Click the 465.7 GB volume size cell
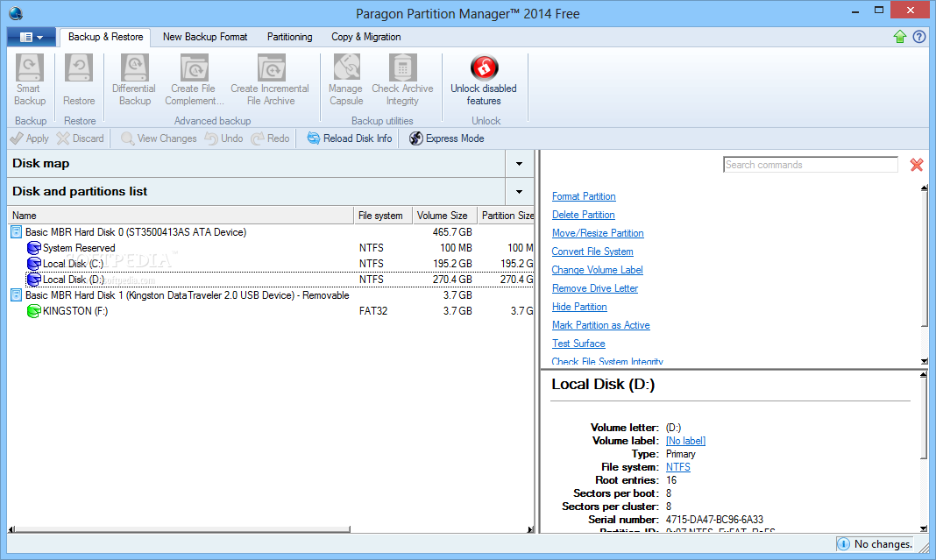936x560 pixels. (452, 232)
